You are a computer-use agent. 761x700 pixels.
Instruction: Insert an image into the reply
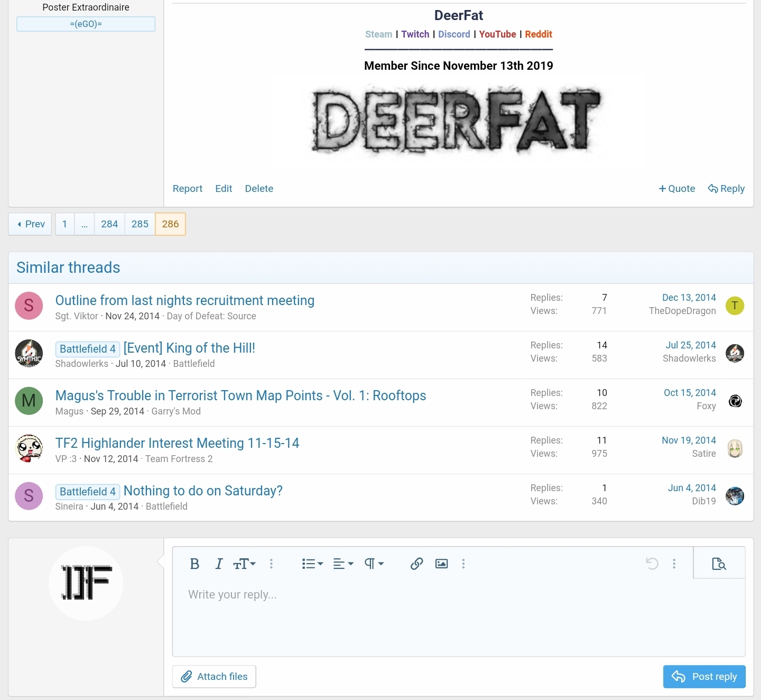point(441,564)
